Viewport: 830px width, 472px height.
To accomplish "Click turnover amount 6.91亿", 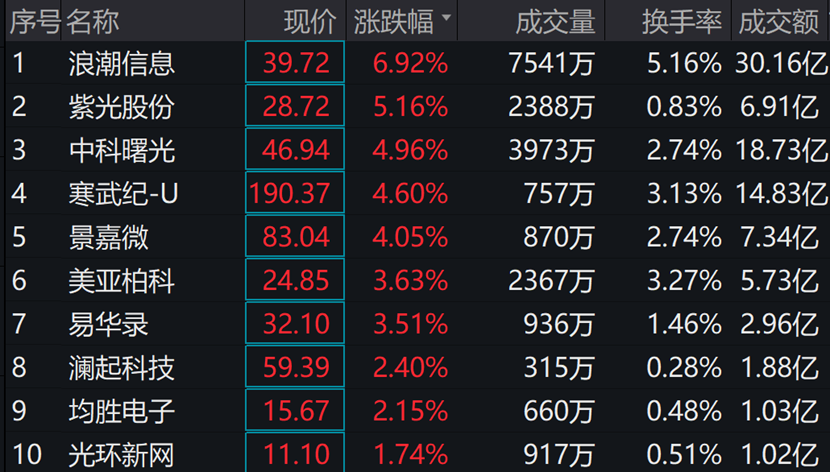I will click(779, 107).
